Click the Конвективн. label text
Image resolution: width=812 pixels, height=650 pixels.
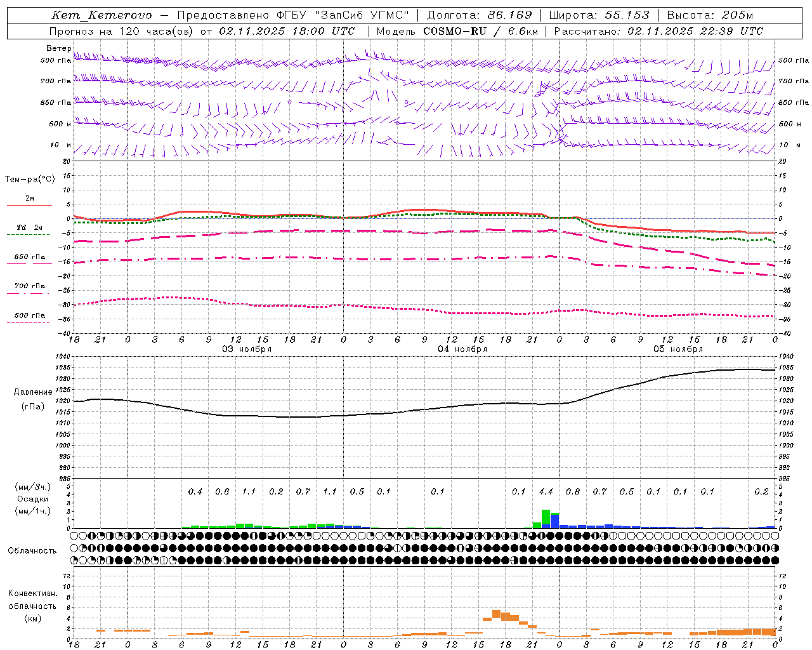(32, 594)
